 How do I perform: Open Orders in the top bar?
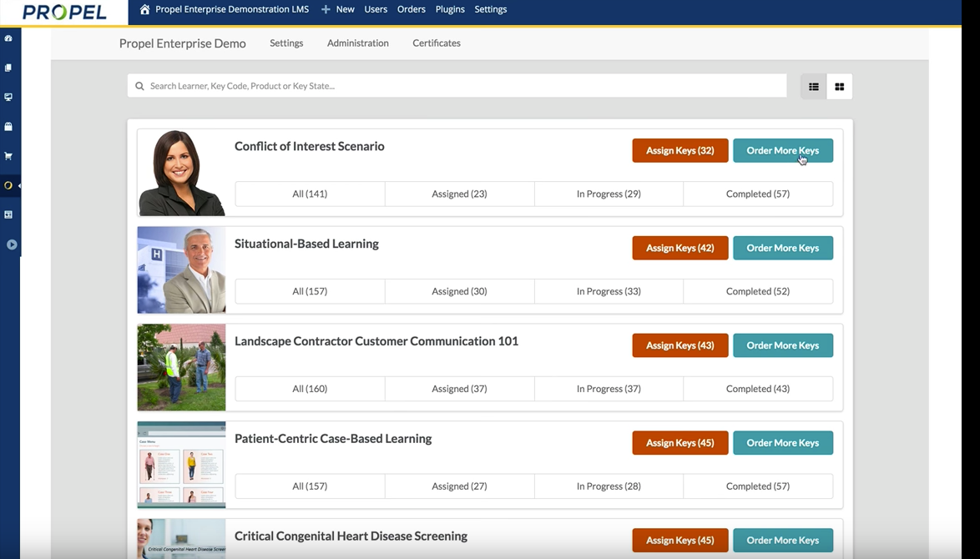click(x=412, y=9)
